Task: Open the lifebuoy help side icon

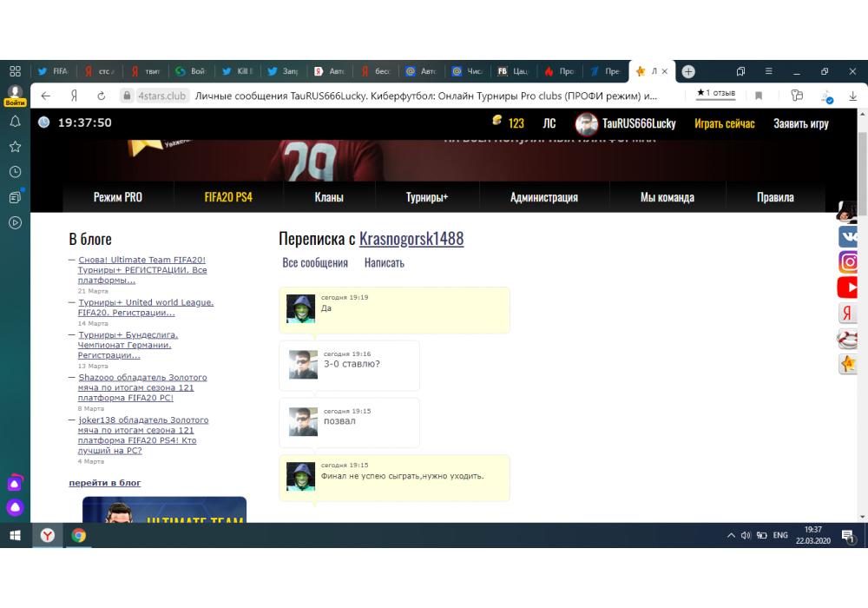Action: 847,339
